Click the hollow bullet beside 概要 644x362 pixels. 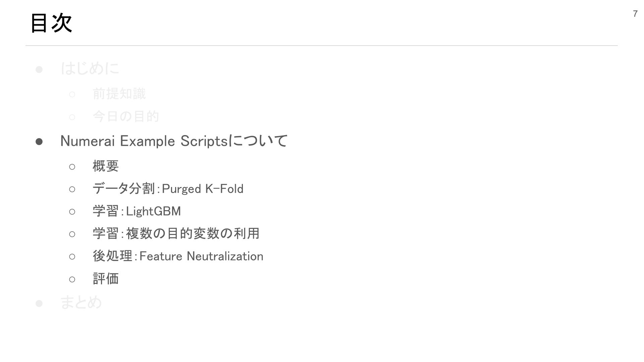(72, 167)
